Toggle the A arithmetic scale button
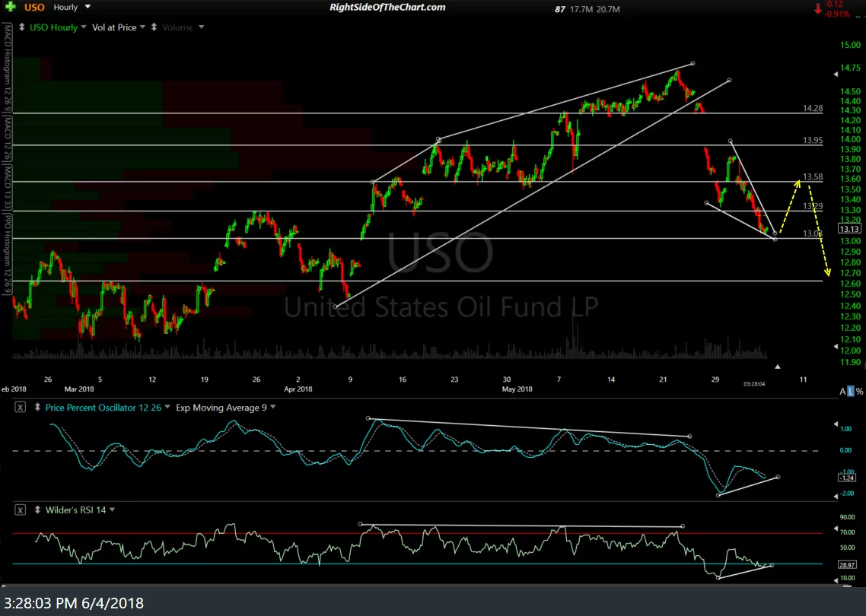 pos(843,391)
